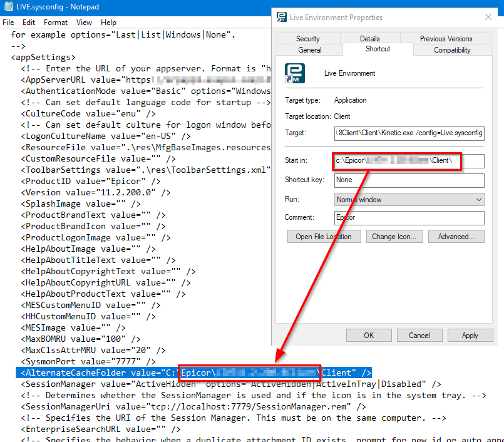This screenshot has height=442, width=504.
Task: Click the MESCustomMenuID line
Action: [91, 305]
